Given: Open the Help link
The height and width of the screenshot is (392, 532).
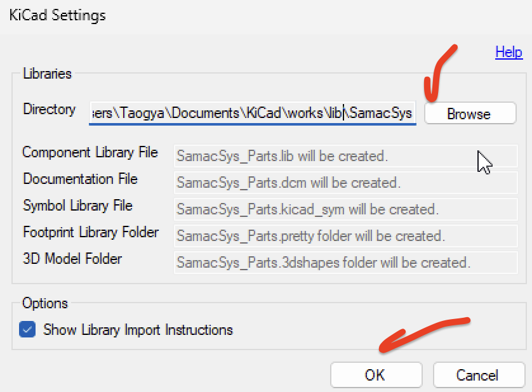Looking at the screenshot, I should coord(508,53).
